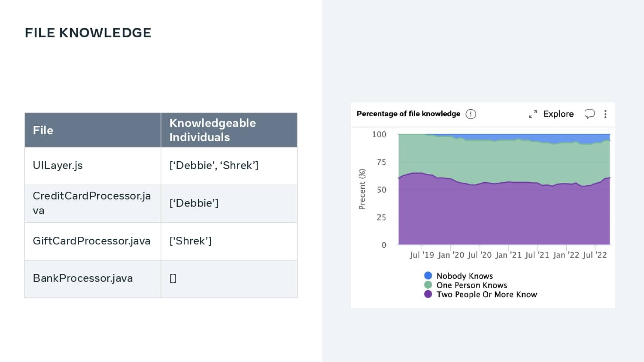Click the Explore link
The width and height of the screenshot is (644, 362).
pyautogui.click(x=558, y=114)
